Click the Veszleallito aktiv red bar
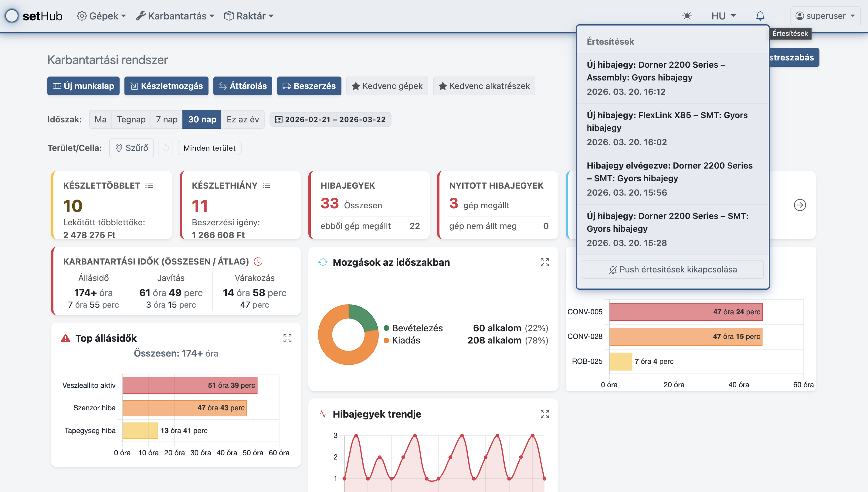 pyautogui.click(x=190, y=386)
